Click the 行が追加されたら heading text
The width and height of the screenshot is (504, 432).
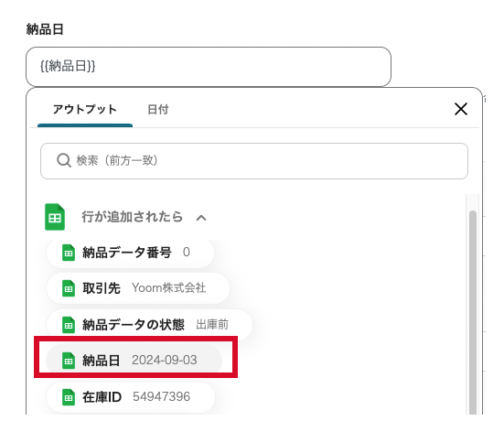pyautogui.click(x=132, y=217)
